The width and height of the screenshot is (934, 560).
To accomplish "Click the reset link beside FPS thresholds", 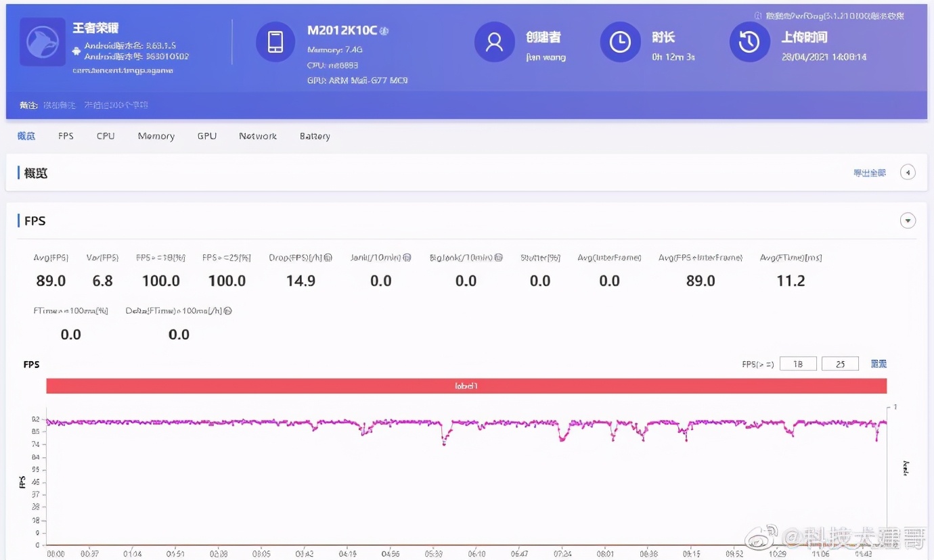I will [x=879, y=364].
